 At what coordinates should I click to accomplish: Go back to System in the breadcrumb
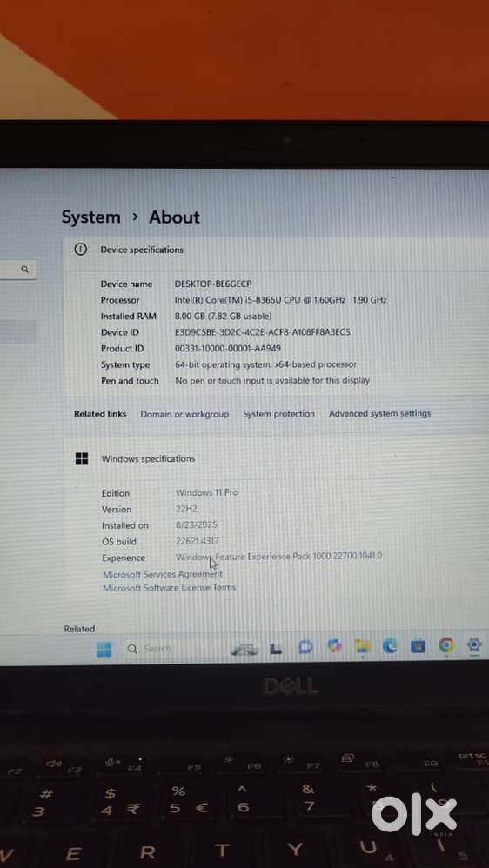point(90,217)
